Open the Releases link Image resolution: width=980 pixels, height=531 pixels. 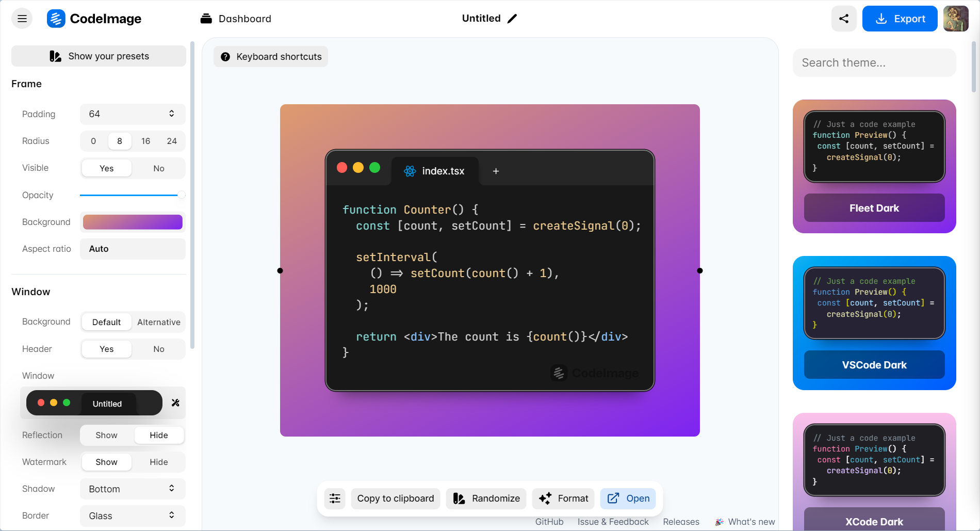[x=681, y=522]
